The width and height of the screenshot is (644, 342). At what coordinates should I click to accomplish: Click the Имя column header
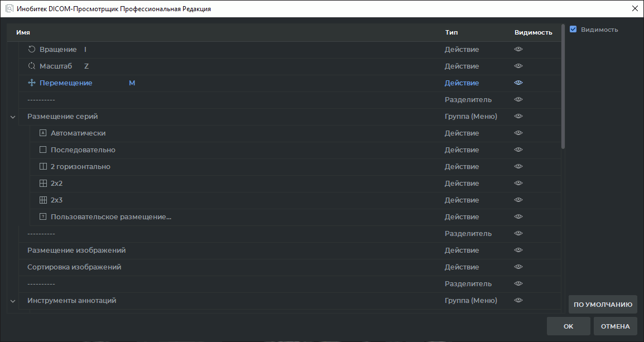(x=23, y=32)
